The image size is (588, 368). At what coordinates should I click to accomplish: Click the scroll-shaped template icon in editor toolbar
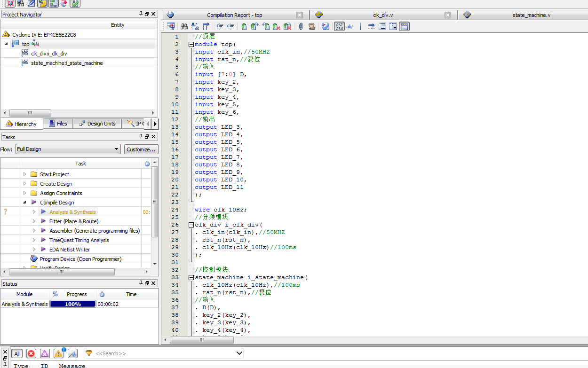click(311, 27)
